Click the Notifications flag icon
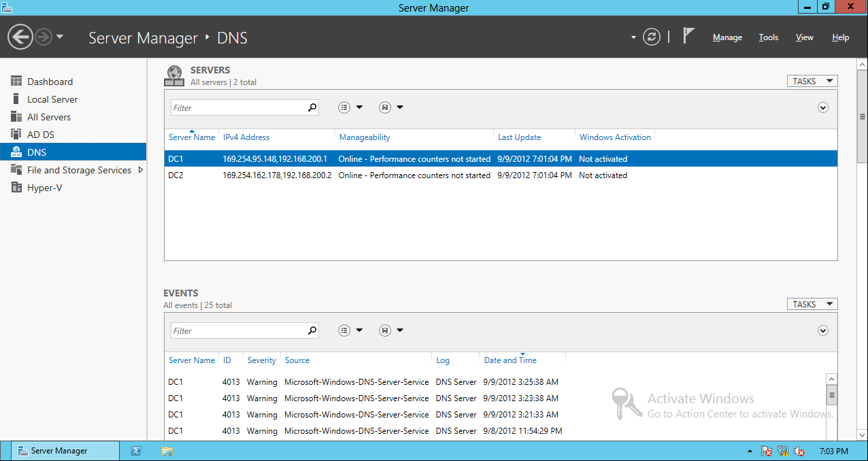This screenshot has height=461, width=868. (x=688, y=35)
